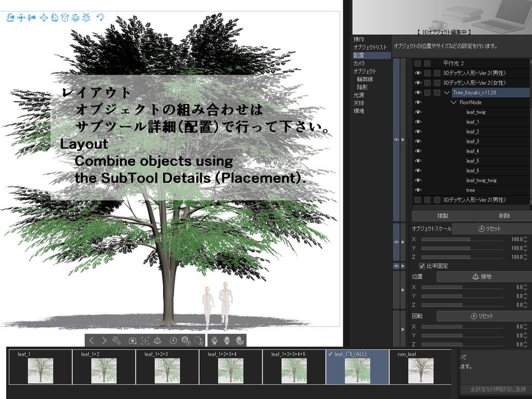The width and height of the screenshot is (532, 399).
Task: Click the fit-to-view framing icon
Action: point(144,341)
